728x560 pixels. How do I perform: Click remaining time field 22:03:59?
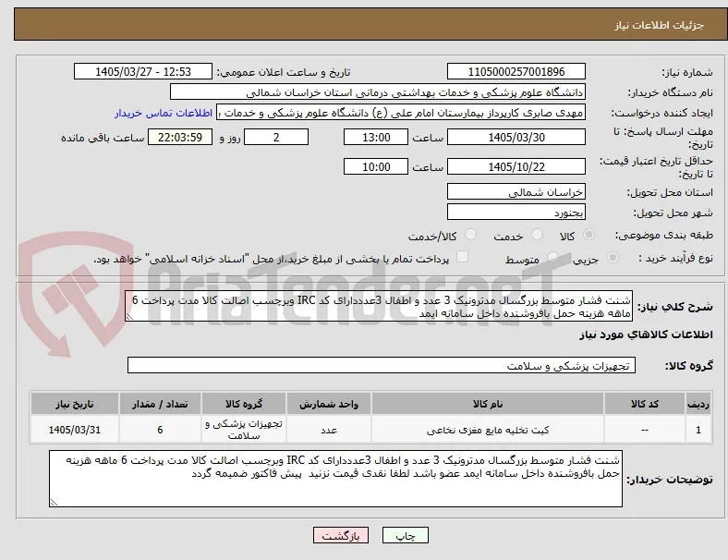180,138
